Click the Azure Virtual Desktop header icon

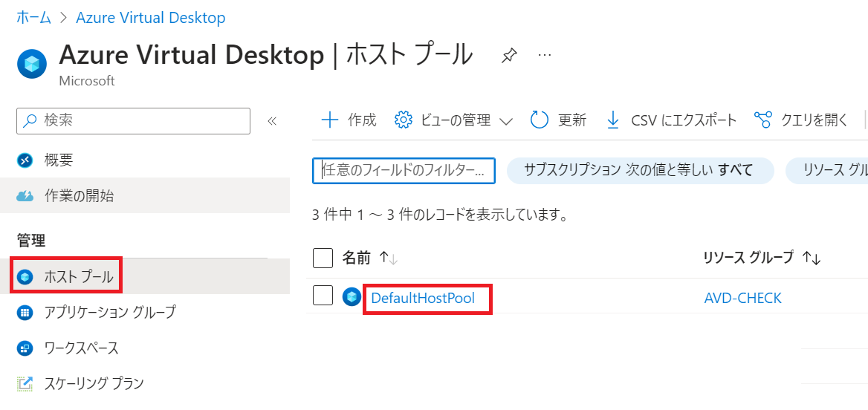coord(31,64)
